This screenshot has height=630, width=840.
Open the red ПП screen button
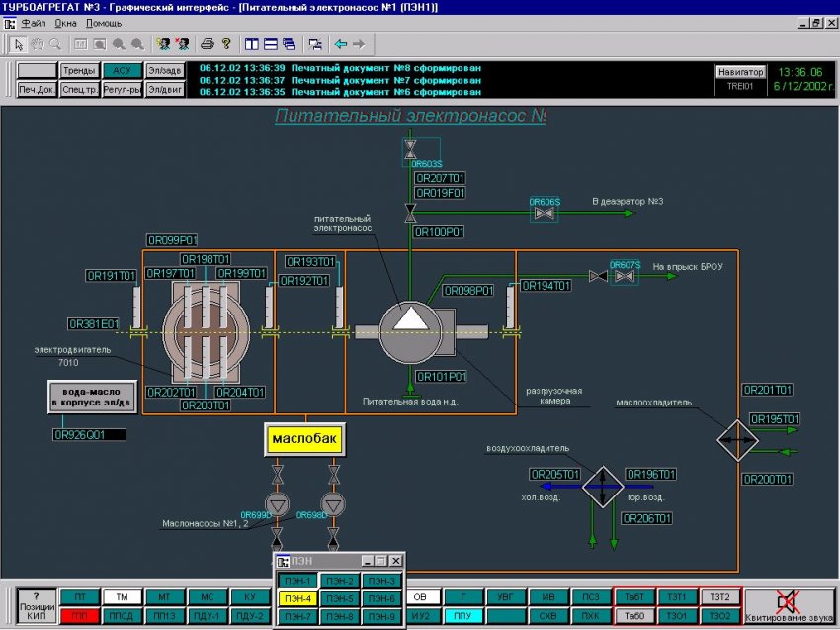(79, 615)
